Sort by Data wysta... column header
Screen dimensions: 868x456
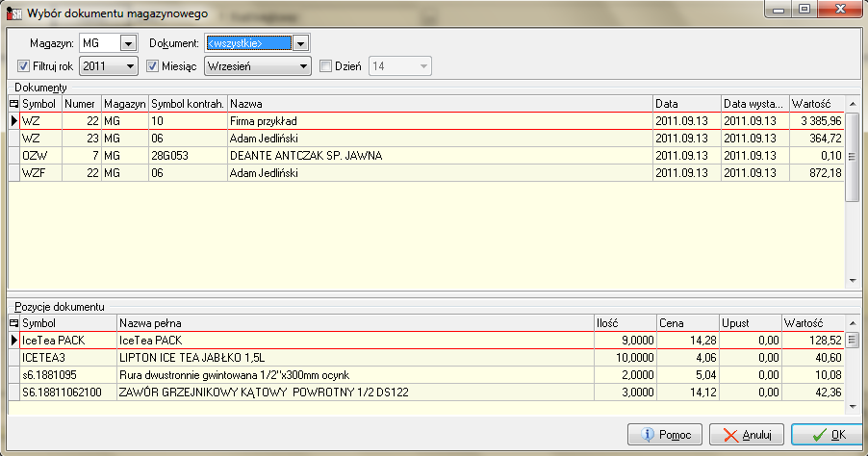pos(755,104)
